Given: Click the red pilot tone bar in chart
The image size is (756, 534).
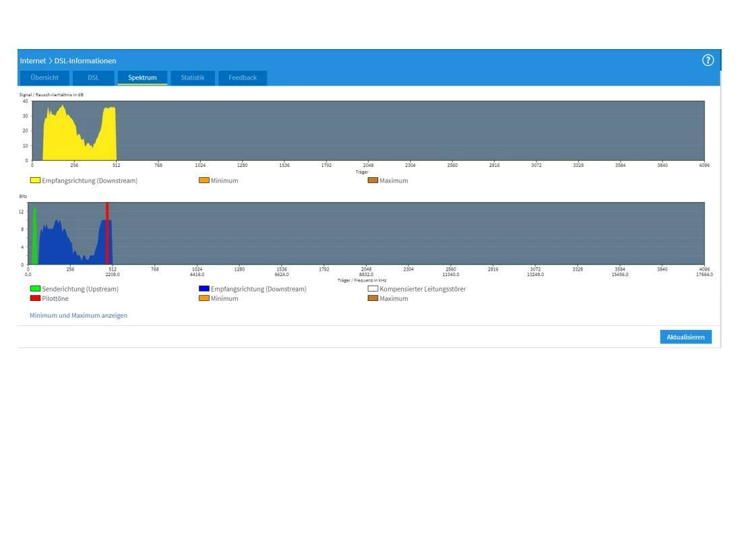Looking at the screenshot, I should (107, 233).
